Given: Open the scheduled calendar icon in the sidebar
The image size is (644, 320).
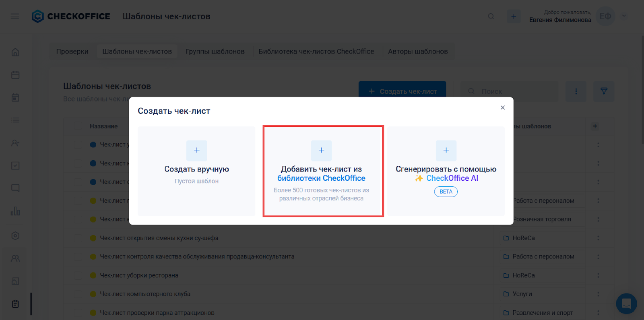Looking at the screenshot, I should click(x=15, y=97).
